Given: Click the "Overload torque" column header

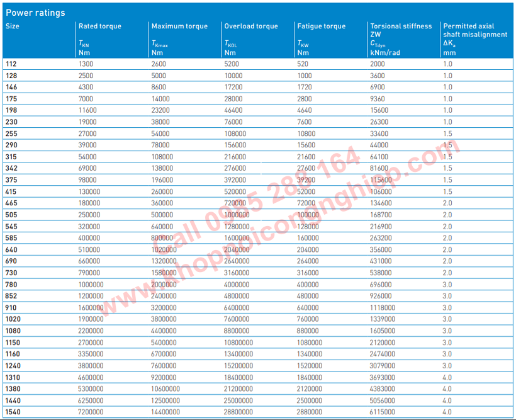Looking at the screenshot, I should click(x=251, y=26).
